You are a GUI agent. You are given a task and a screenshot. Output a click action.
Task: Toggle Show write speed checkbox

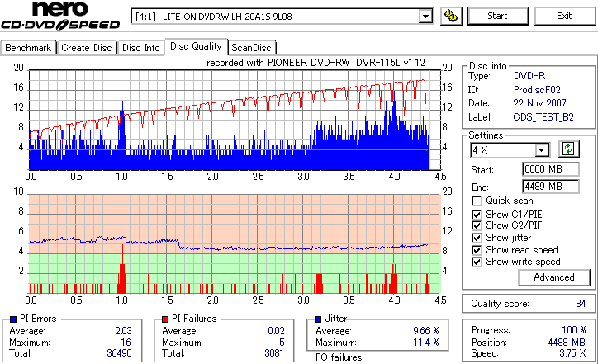click(477, 262)
